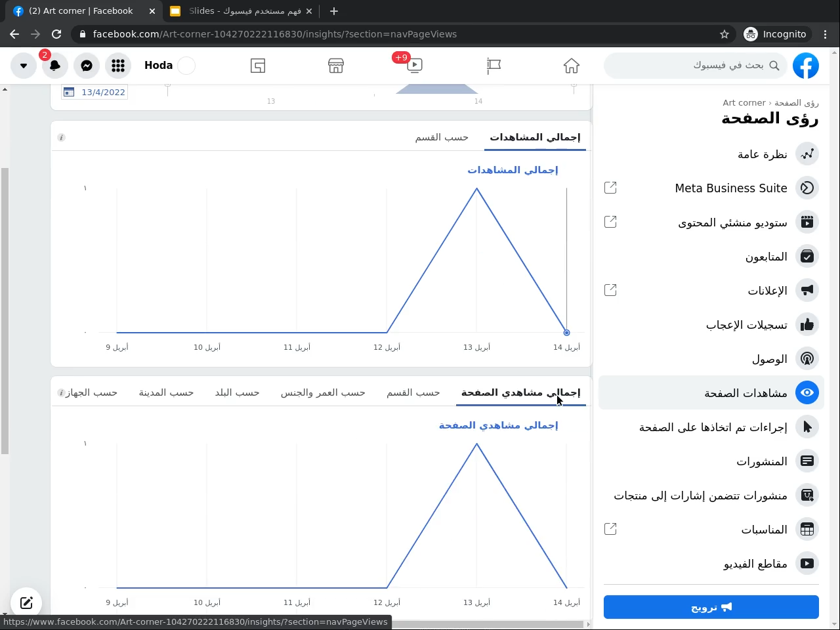Open the nine-dot apps menu icon

[x=118, y=66]
